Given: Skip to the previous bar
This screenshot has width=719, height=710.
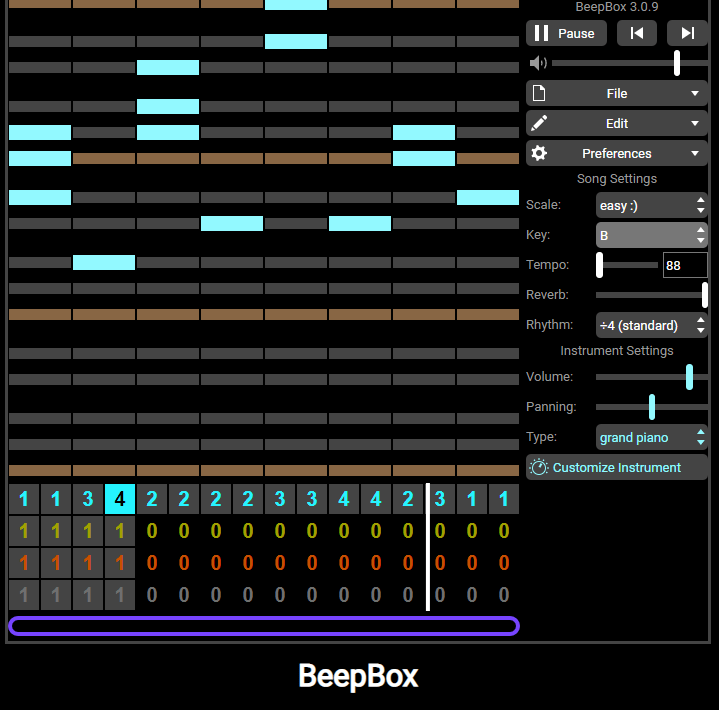Looking at the screenshot, I should pos(637,33).
